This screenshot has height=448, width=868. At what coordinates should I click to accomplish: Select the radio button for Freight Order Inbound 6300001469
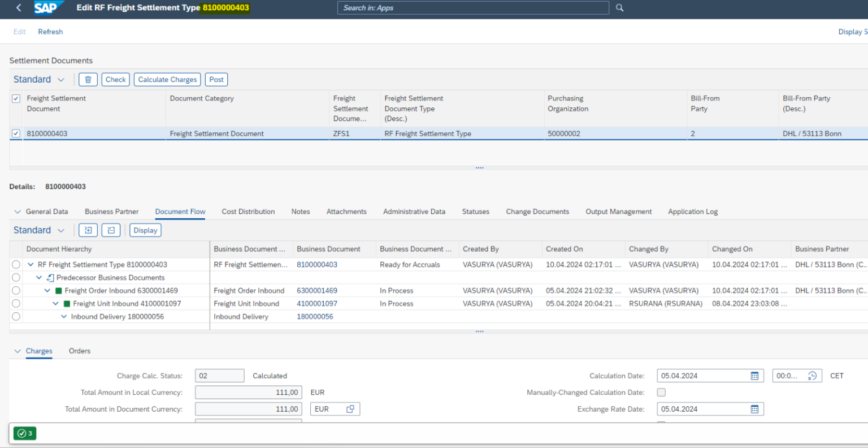tap(16, 290)
